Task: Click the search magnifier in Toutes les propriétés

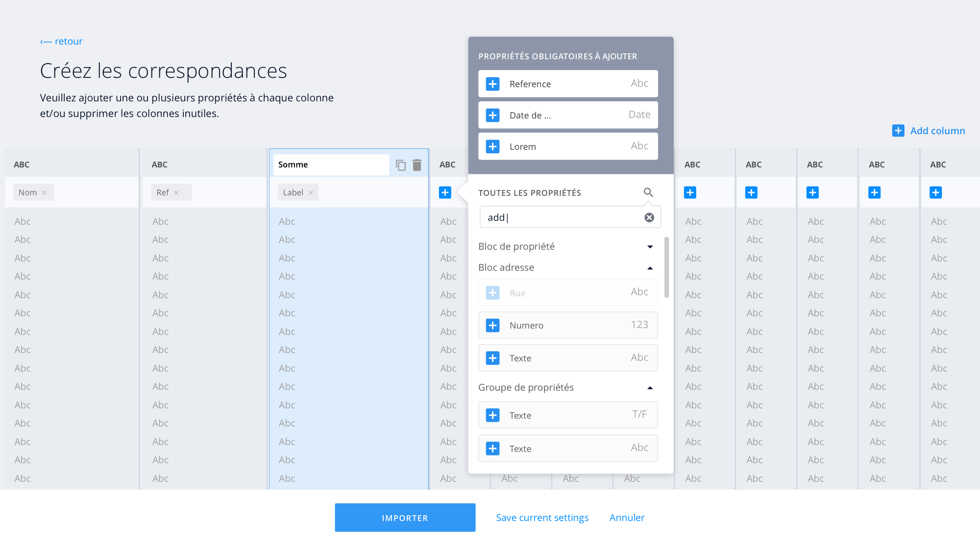Action: point(648,192)
